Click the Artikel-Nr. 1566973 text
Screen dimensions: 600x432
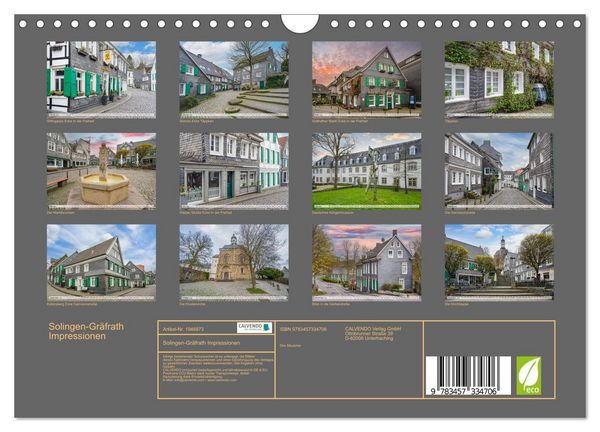pyautogui.click(x=183, y=329)
